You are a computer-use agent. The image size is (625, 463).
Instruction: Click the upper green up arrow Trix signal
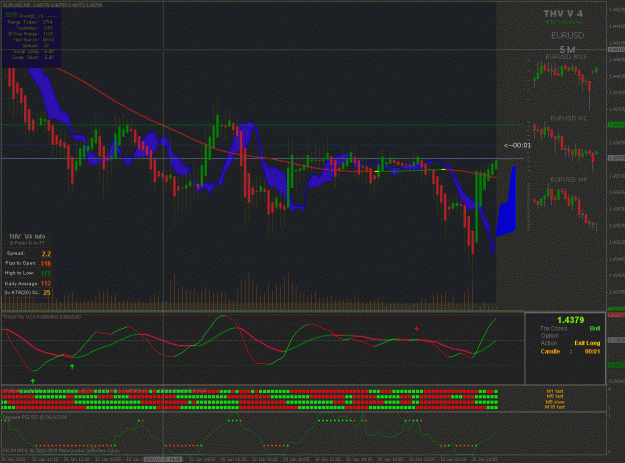point(72,366)
